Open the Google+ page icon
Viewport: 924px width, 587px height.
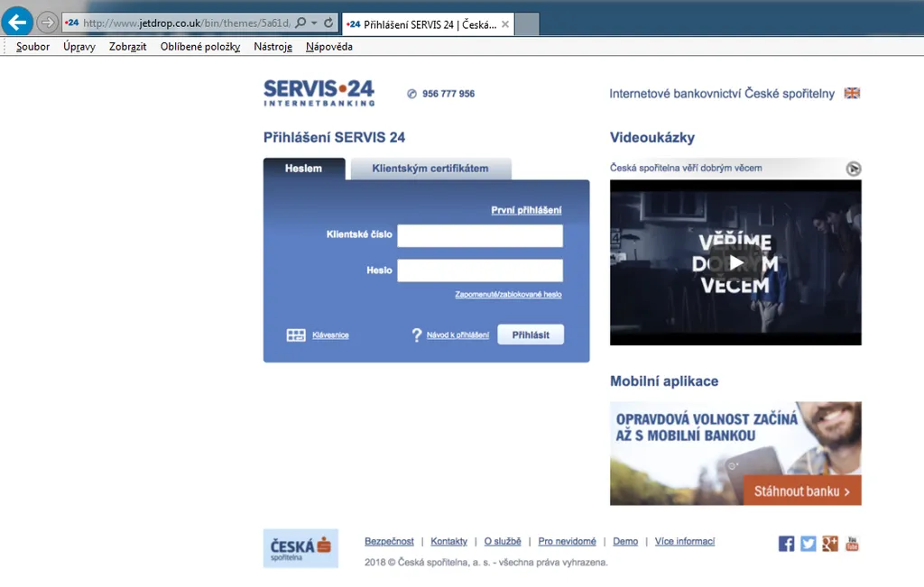click(830, 544)
